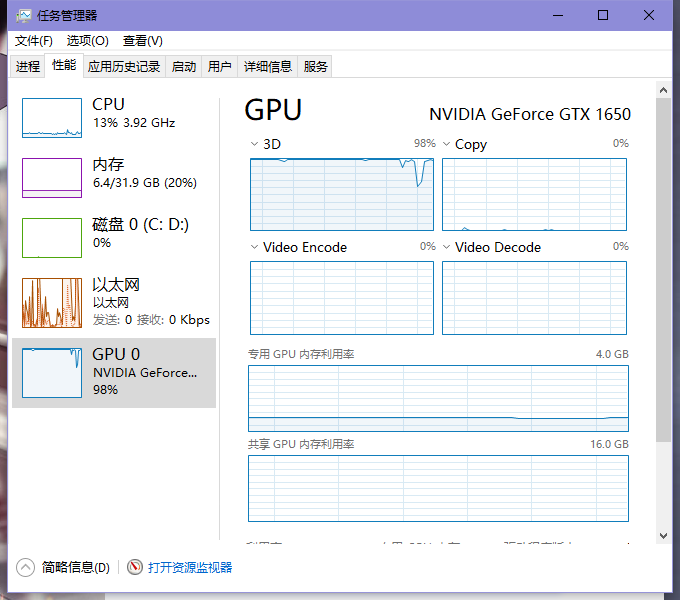Screen dimensions: 680x600
Task: Open the 文件(F) menu
Action: 34,41
